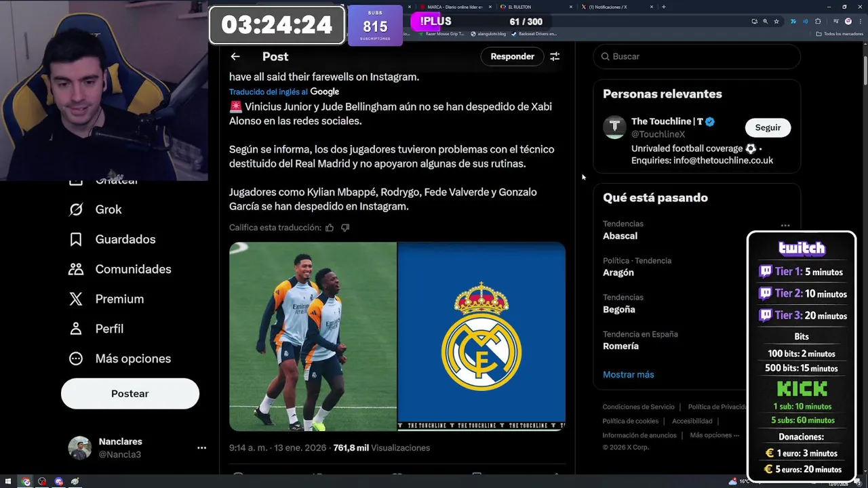Bookmark this page with the star icon
Image resolution: width=868 pixels, height=488 pixels.
point(776,21)
